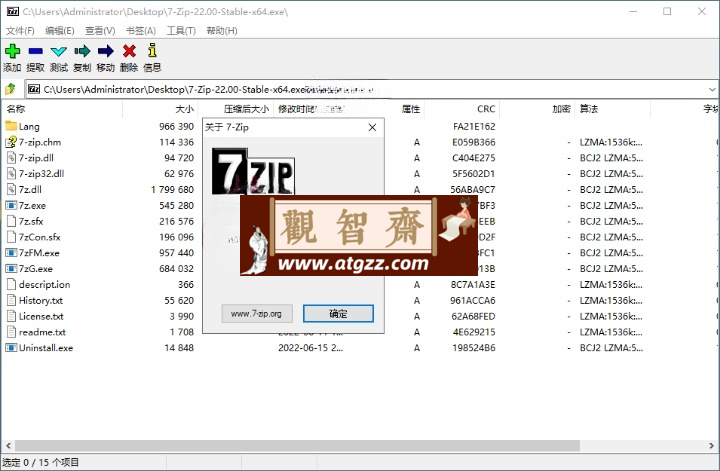Click the 选定 0 / 15 个项目 status text
Screen dimensions: 720x471
coord(40,462)
